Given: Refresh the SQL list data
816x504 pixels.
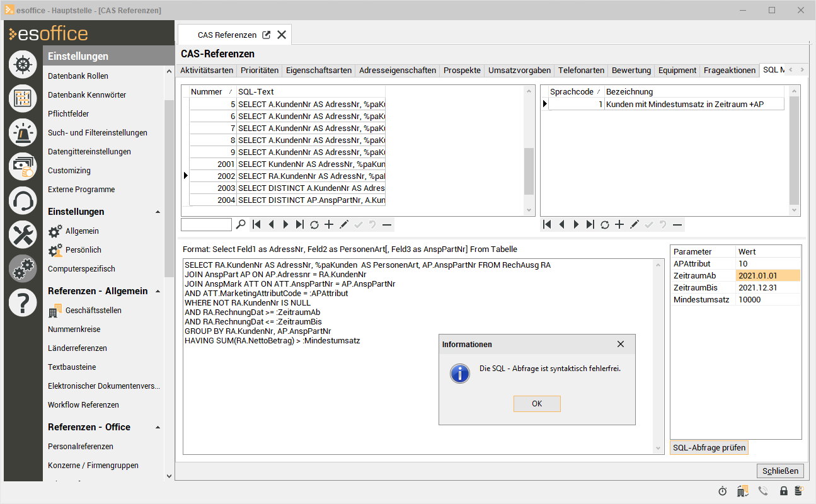Looking at the screenshot, I should point(314,224).
